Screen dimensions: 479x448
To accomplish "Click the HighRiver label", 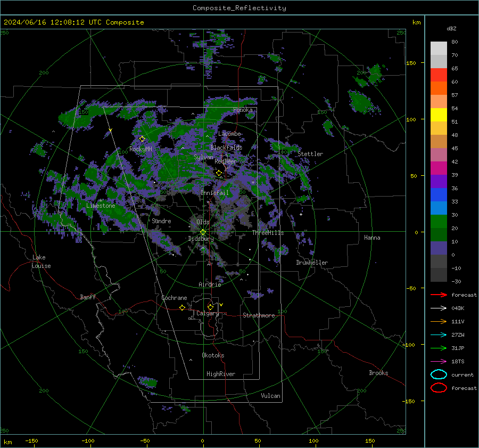I will tap(221, 374).
